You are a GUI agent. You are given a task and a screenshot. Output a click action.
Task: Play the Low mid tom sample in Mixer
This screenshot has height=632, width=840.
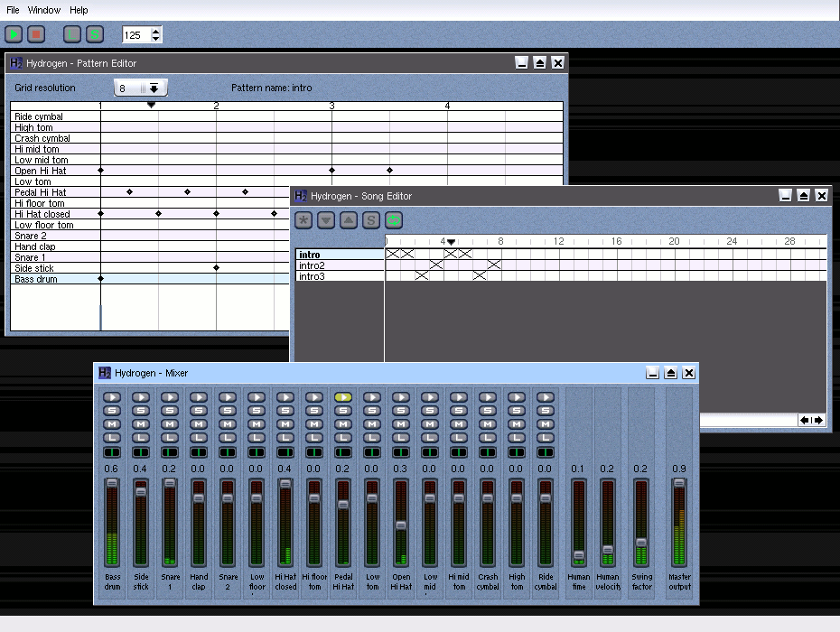(x=430, y=397)
